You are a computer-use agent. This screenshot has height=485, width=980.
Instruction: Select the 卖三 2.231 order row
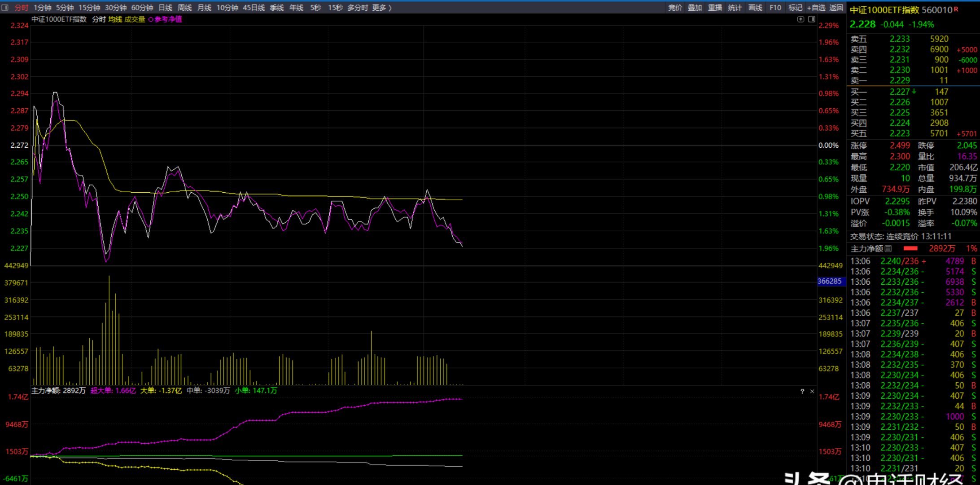tap(914, 60)
